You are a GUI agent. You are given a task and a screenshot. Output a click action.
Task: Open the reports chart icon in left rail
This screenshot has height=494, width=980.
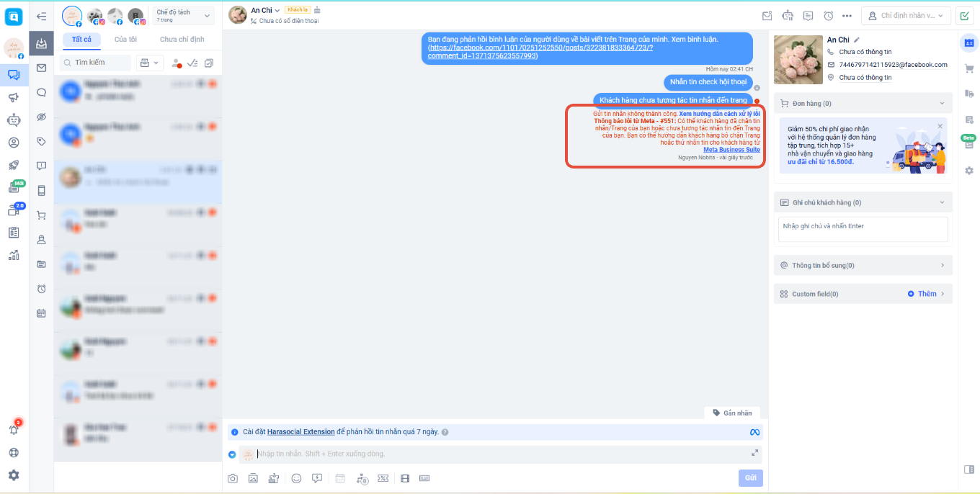coord(14,255)
